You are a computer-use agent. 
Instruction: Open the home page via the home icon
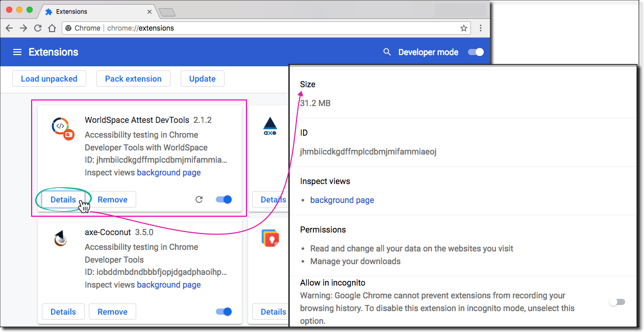[x=52, y=28]
